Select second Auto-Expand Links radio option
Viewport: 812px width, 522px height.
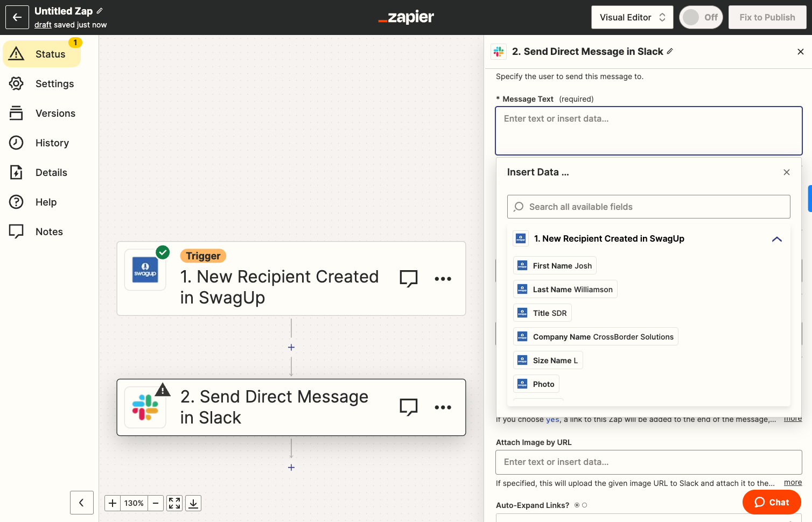tap(584, 505)
